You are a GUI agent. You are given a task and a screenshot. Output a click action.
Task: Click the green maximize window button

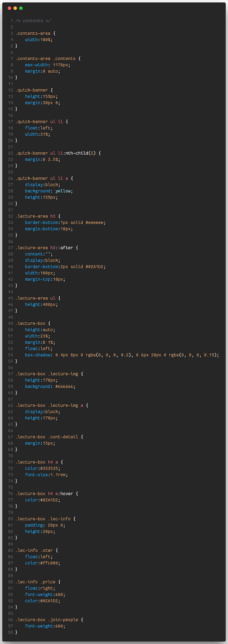point(21,8)
